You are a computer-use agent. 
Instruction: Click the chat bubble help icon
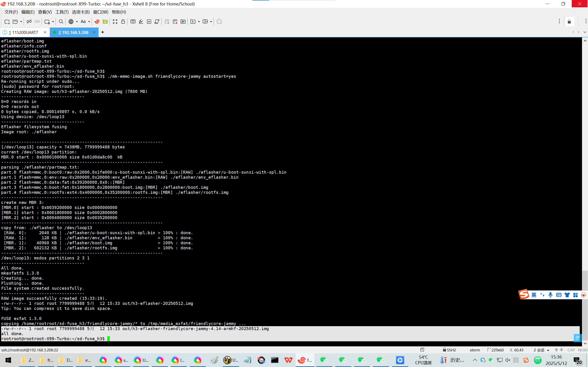pos(219,22)
